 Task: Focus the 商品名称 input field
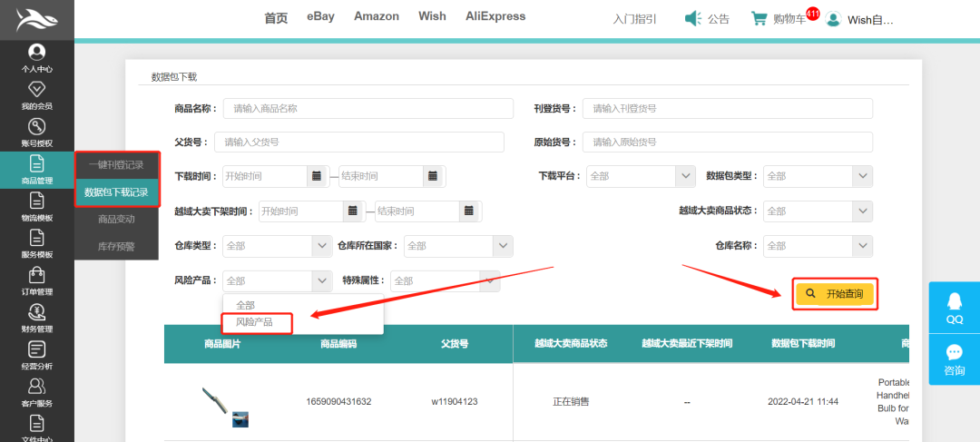[368, 108]
